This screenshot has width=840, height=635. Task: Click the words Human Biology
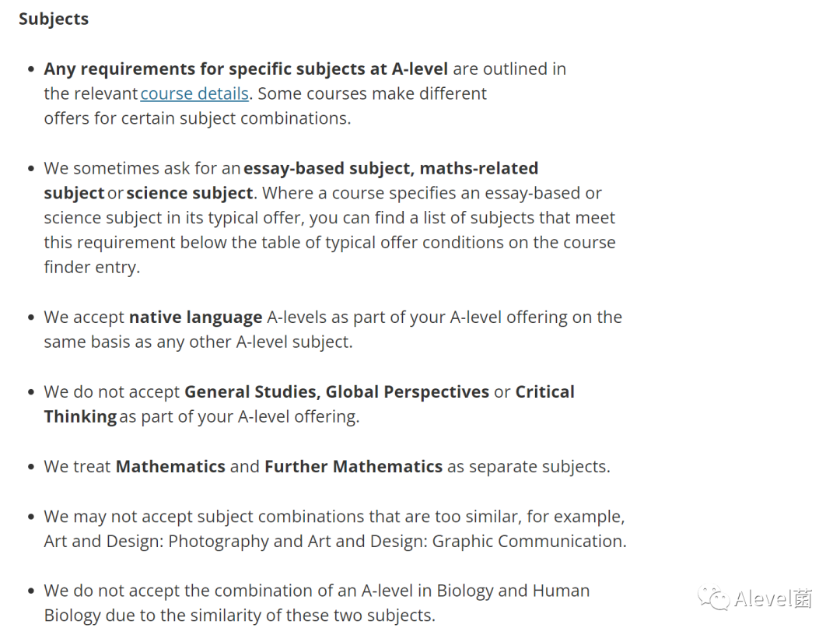(561, 591)
